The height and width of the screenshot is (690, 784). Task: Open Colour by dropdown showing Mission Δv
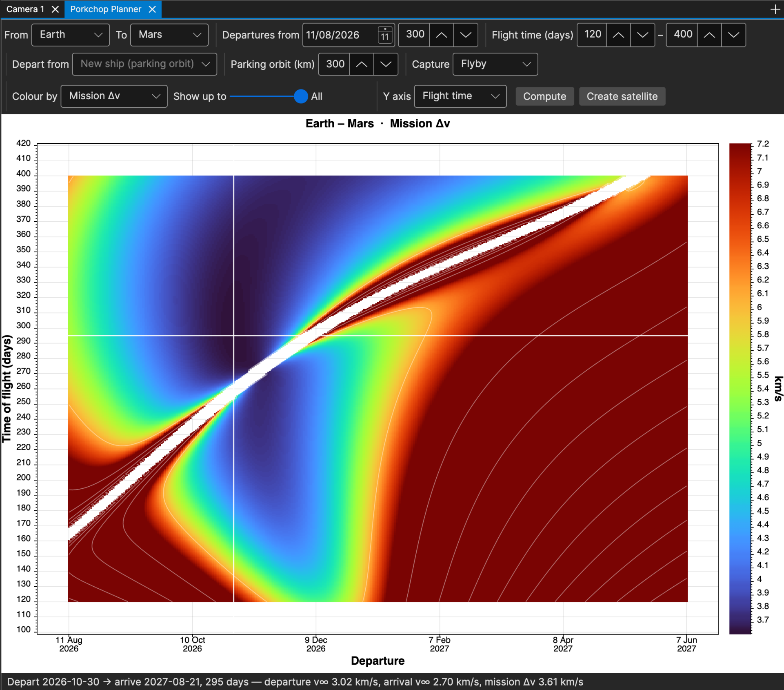tap(114, 96)
